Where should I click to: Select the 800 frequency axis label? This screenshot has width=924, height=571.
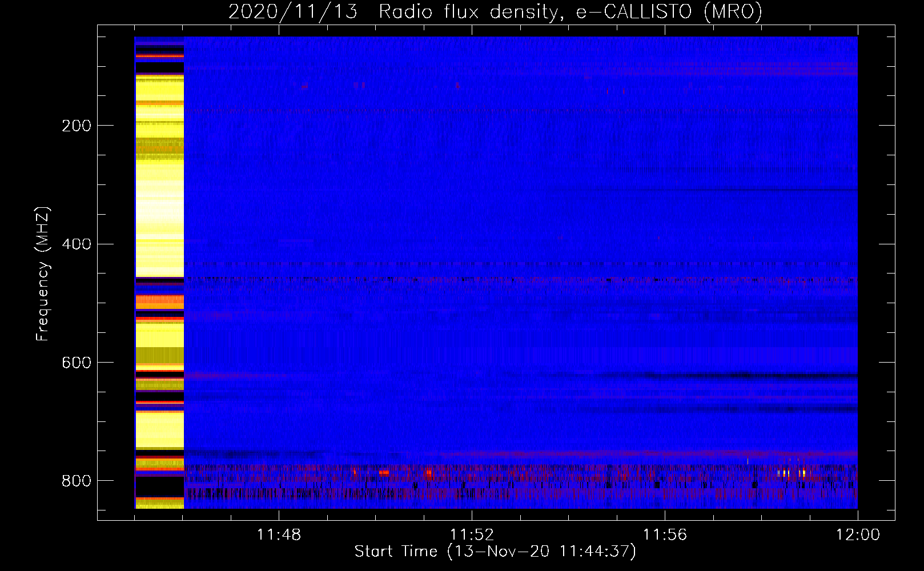[77, 481]
